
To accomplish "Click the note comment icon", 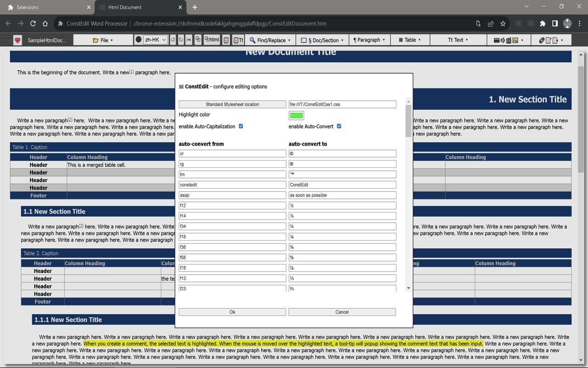I will [x=548, y=40].
